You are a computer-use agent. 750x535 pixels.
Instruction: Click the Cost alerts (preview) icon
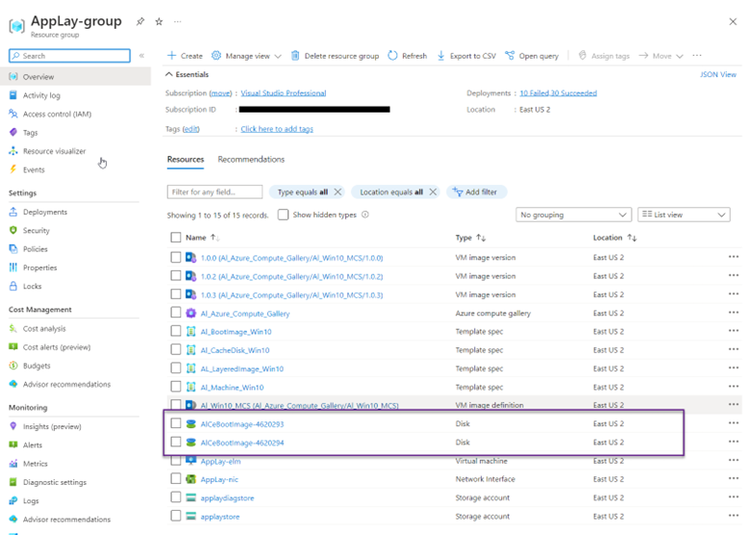pos(13,347)
